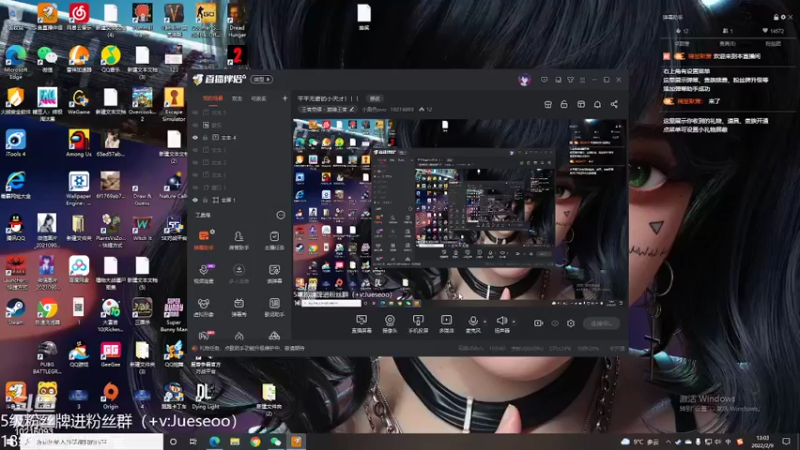The height and width of the screenshot is (450, 800).
Task: Switch to the third scene tab
Action: click(x=259, y=98)
